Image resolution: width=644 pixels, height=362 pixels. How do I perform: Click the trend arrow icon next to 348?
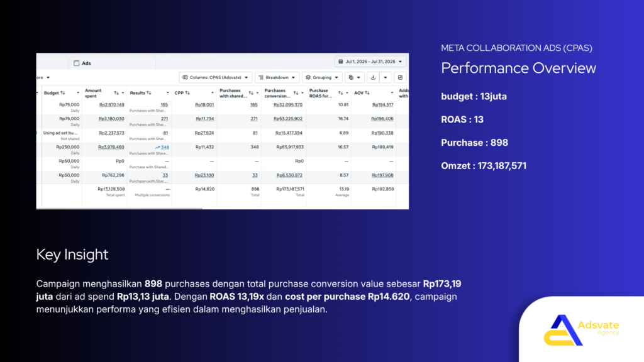157,147
